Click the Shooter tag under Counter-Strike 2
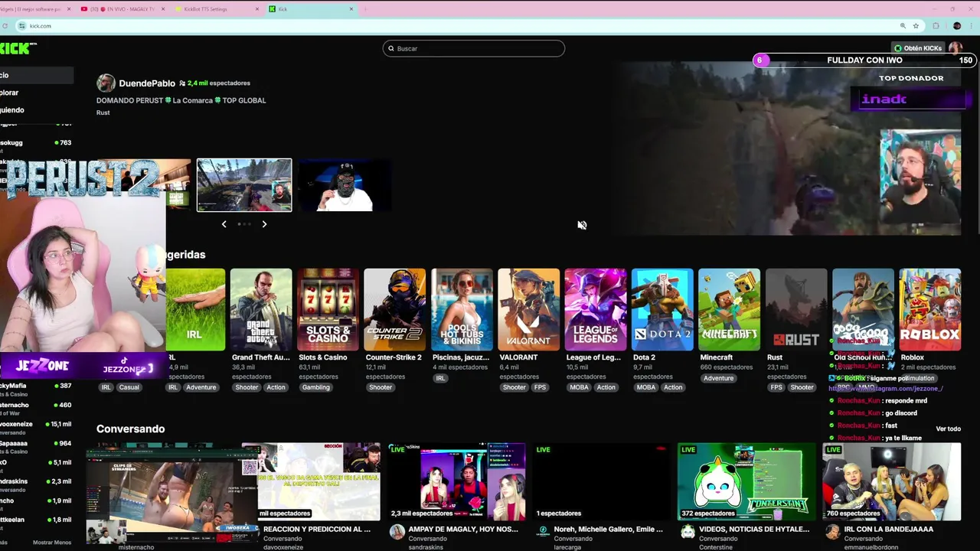 click(381, 387)
